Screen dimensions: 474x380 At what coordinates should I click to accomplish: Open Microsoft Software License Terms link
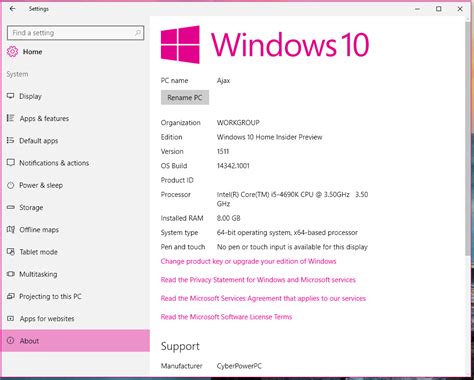point(226,317)
